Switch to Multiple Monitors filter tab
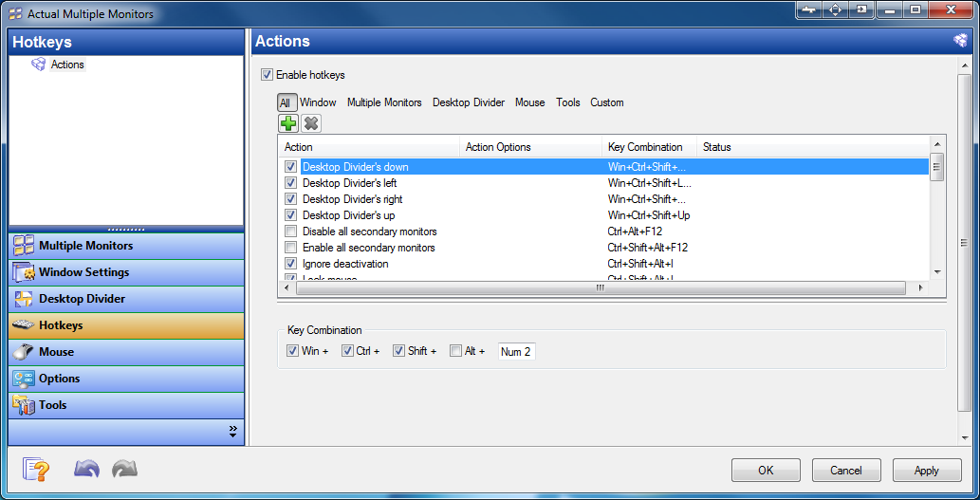 384,102
